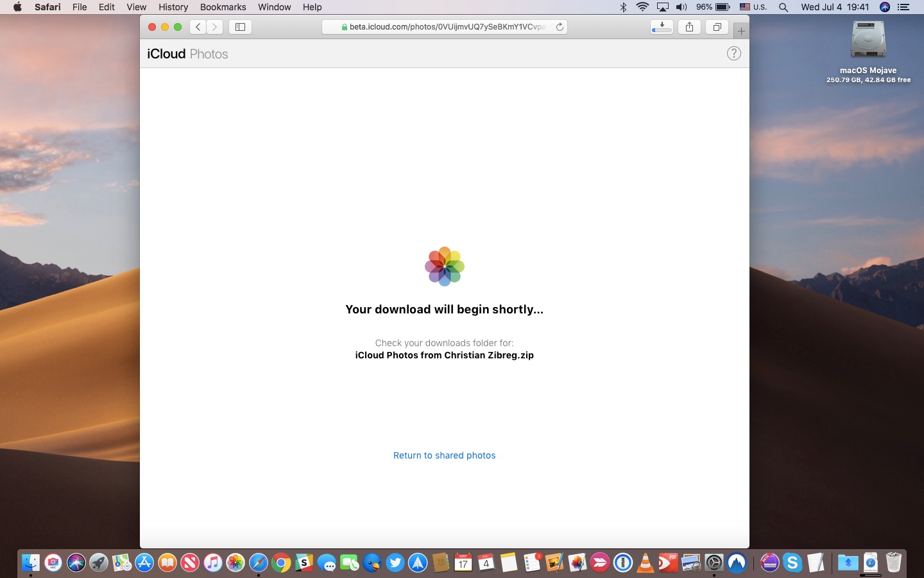Reload page with the refresh icon
This screenshot has width=924, height=578.
560,27
